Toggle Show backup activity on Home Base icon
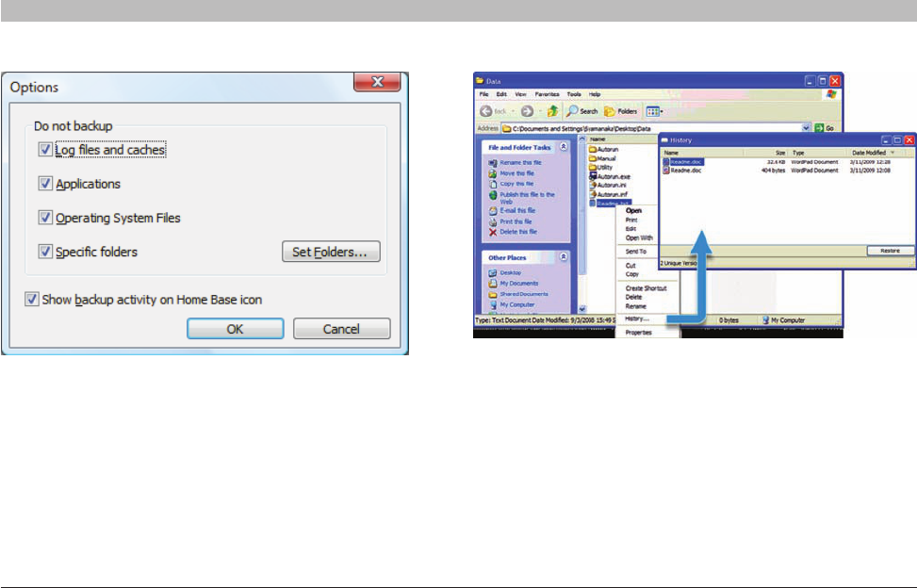Image resolution: width=917 pixels, height=588 pixels. pos(32,300)
